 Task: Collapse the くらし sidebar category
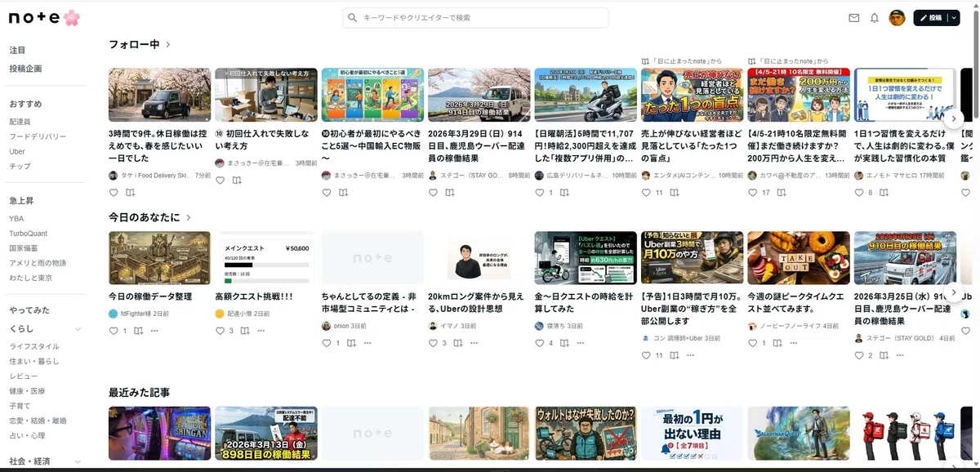click(x=78, y=329)
